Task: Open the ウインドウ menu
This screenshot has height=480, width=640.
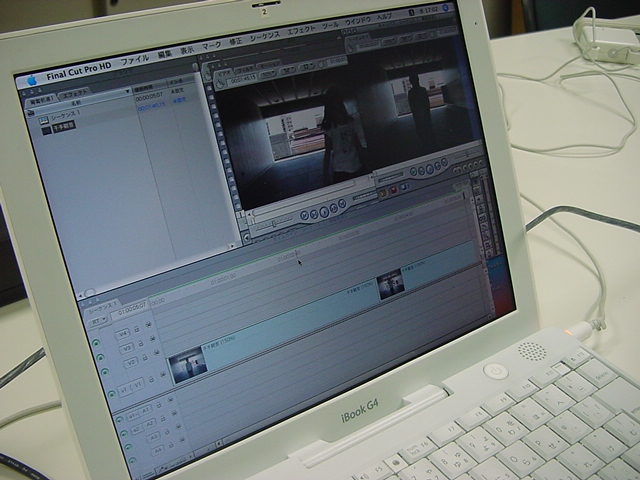Action: coord(358,21)
